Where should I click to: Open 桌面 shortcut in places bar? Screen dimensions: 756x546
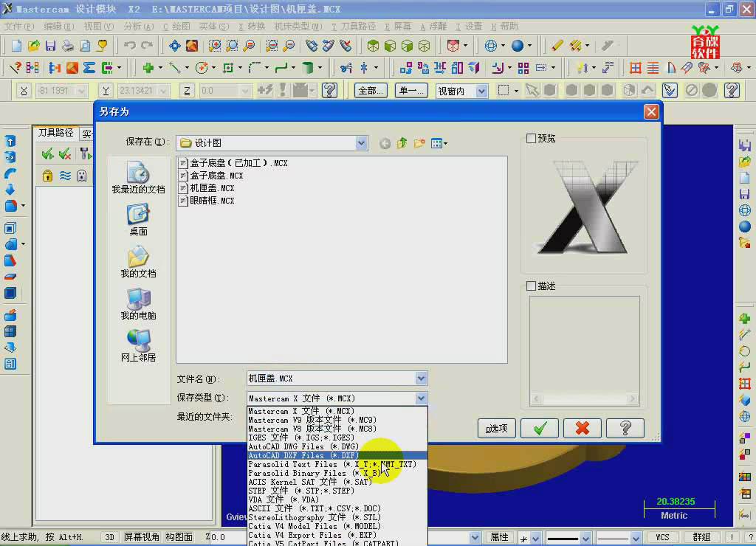[138, 220]
